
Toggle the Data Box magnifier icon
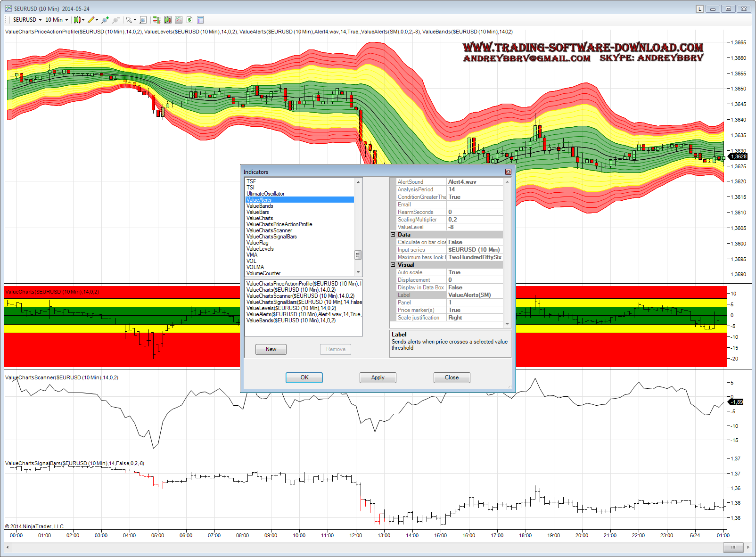click(x=143, y=20)
